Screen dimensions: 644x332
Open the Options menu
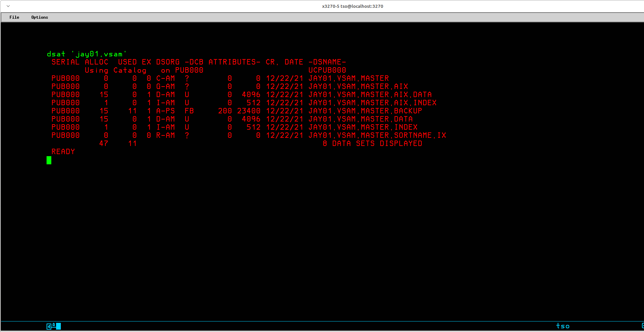[39, 17]
